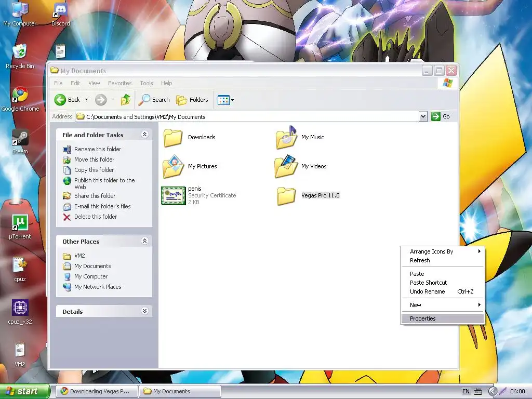Click Rename this folder link
Screen dimensions: 532x399
pyautogui.click(x=98, y=149)
